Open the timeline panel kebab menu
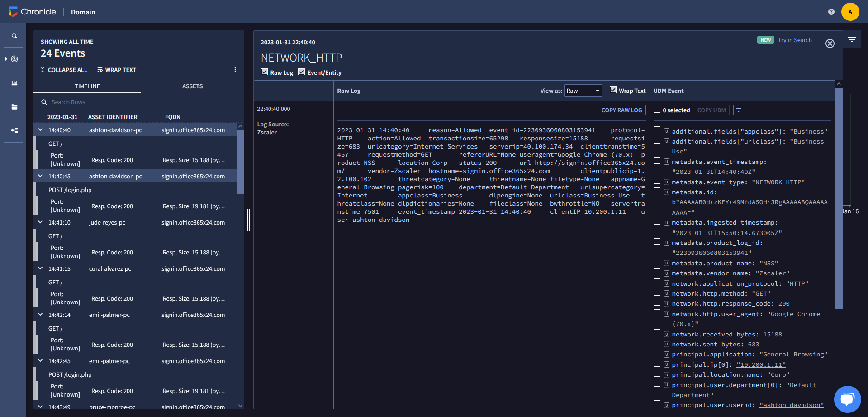868x417 pixels. click(235, 69)
